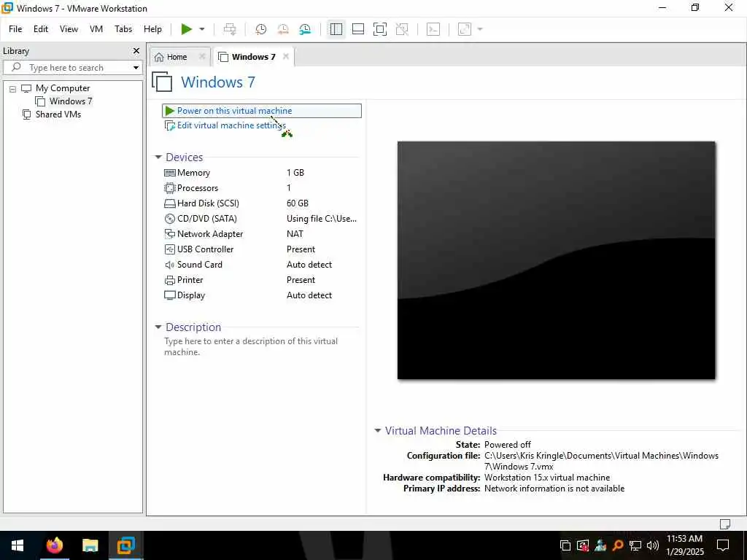The height and width of the screenshot is (560, 747).
Task: Toggle the library sidebar view icon
Action: [x=336, y=29]
